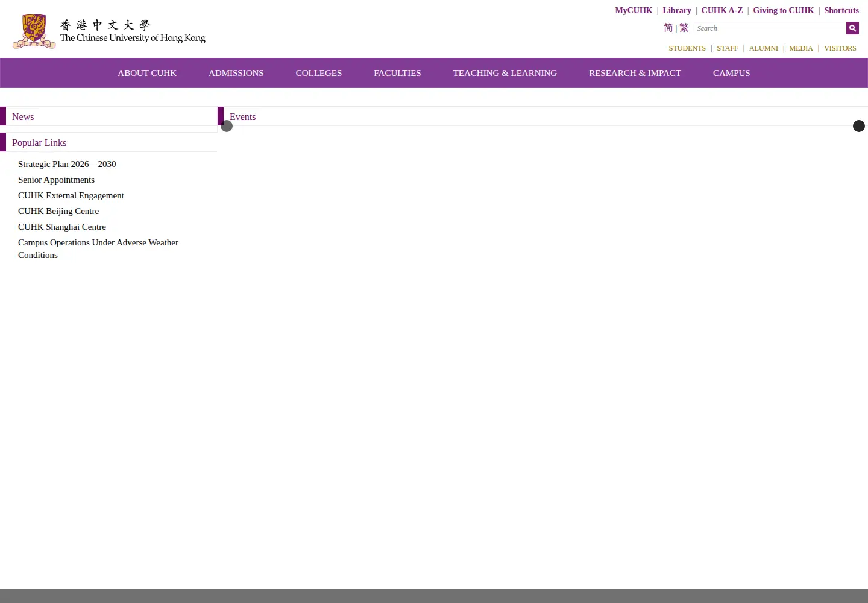Click the Popular Links heading

pos(39,143)
